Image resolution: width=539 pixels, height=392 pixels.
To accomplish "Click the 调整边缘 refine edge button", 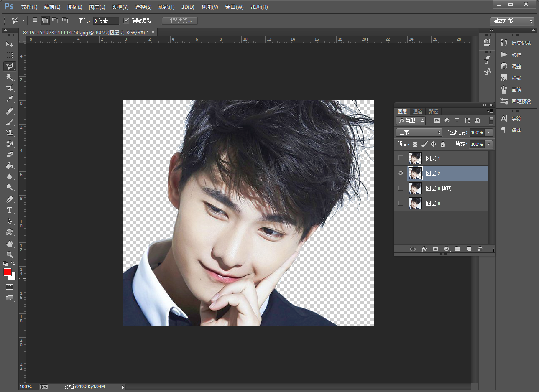I will click(x=179, y=20).
